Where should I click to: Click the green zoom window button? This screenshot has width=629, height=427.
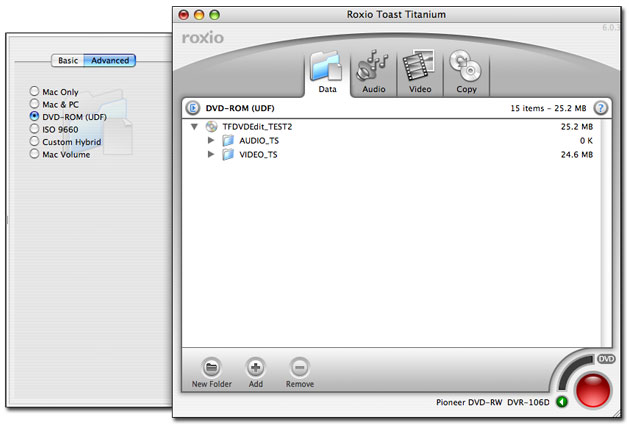tap(215, 15)
